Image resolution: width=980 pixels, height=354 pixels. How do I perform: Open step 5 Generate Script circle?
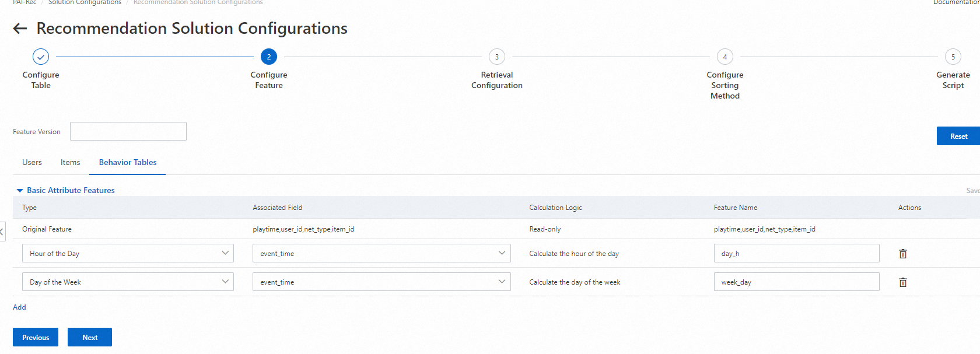(x=953, y=57)
